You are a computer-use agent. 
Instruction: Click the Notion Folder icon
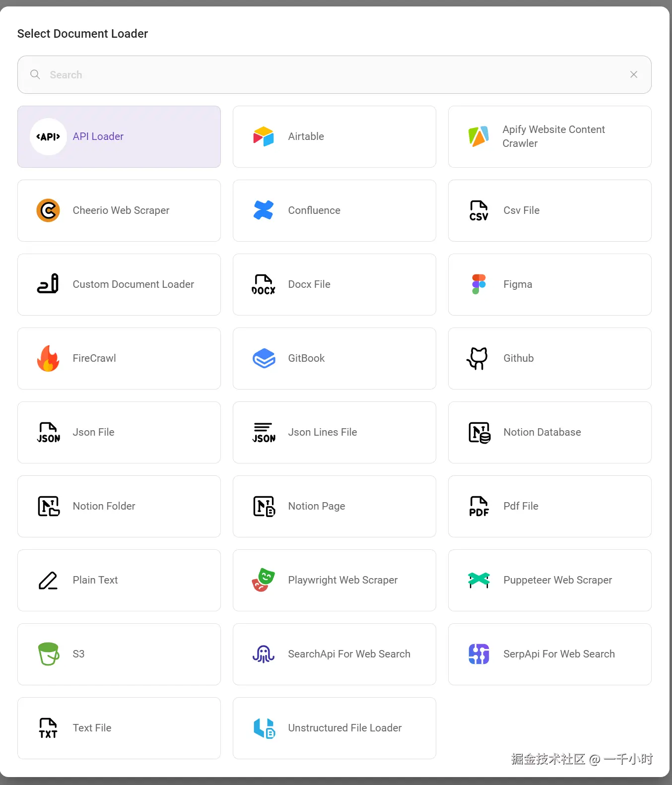pyautogui.click(x=49, y=506)
